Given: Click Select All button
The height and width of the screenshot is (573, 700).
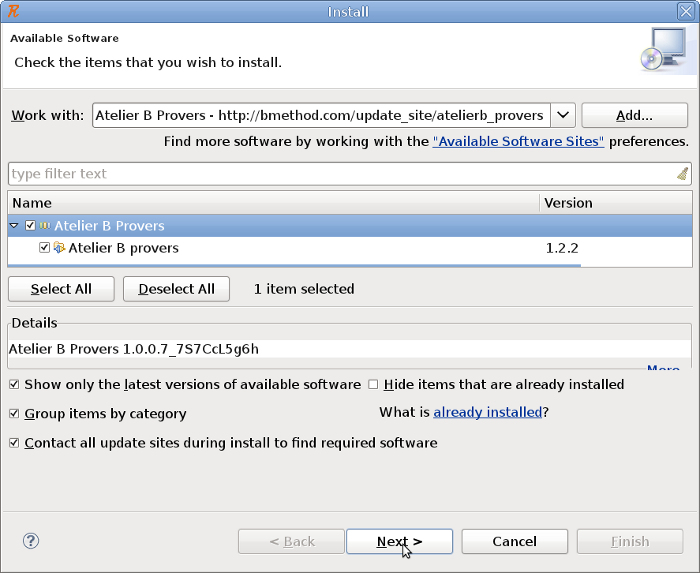Looking at the screenshot, I should pos(61,289).
